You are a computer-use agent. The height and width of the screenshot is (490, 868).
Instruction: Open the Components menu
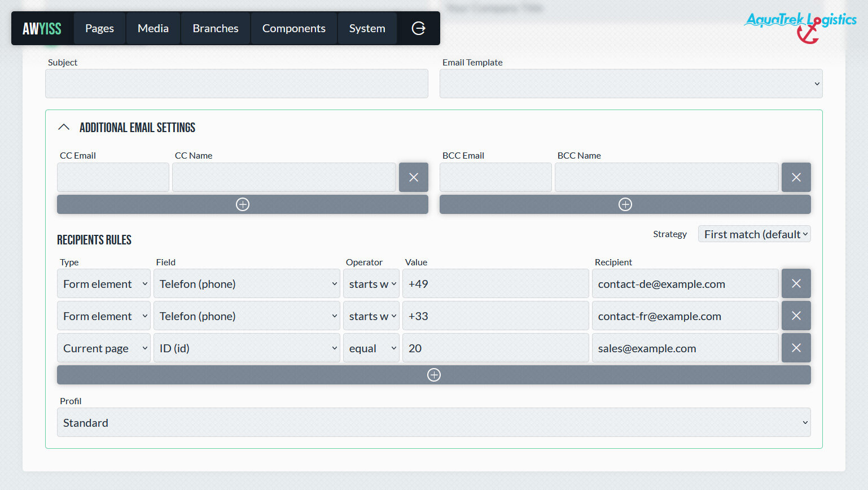pyautogui.click(x=293, y=28)
